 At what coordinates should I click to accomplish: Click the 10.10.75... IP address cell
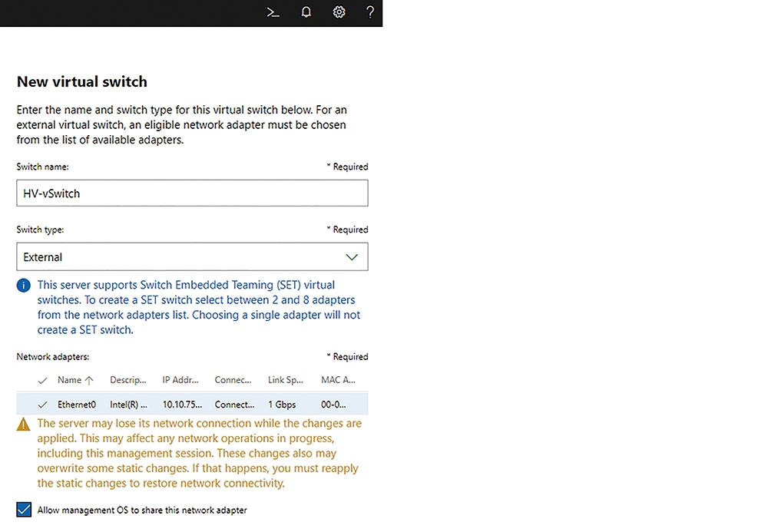click(x=182, y=405)
